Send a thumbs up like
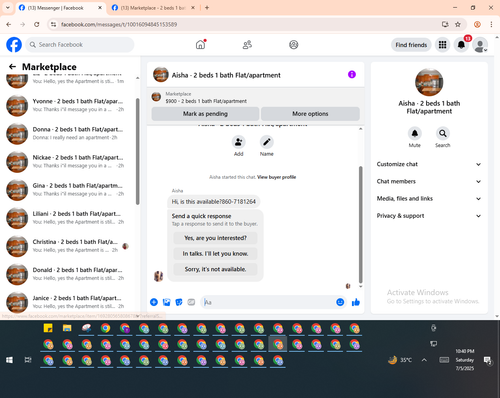This screenshot has width=500, height=398. coord(356,302)
